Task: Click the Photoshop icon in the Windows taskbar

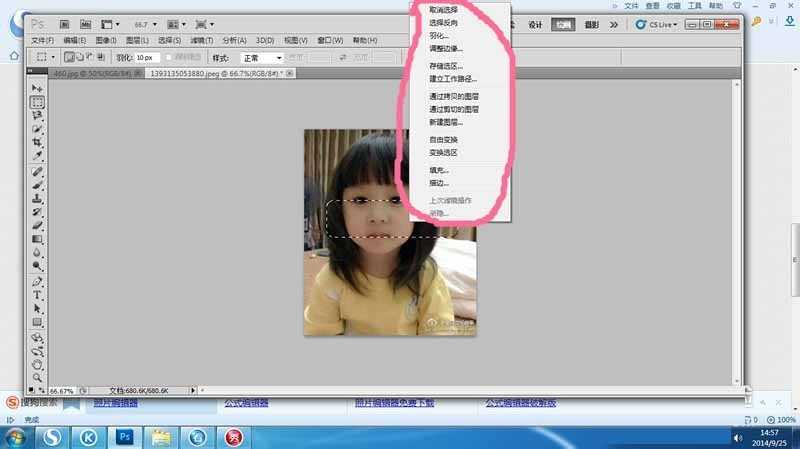Action: [x=124, y=437]
